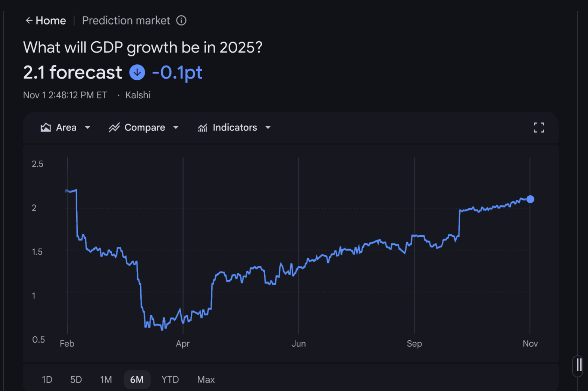This screenshot has height=391, width=588.
Task: Go back using the Home link
Action: click(51, 20)
